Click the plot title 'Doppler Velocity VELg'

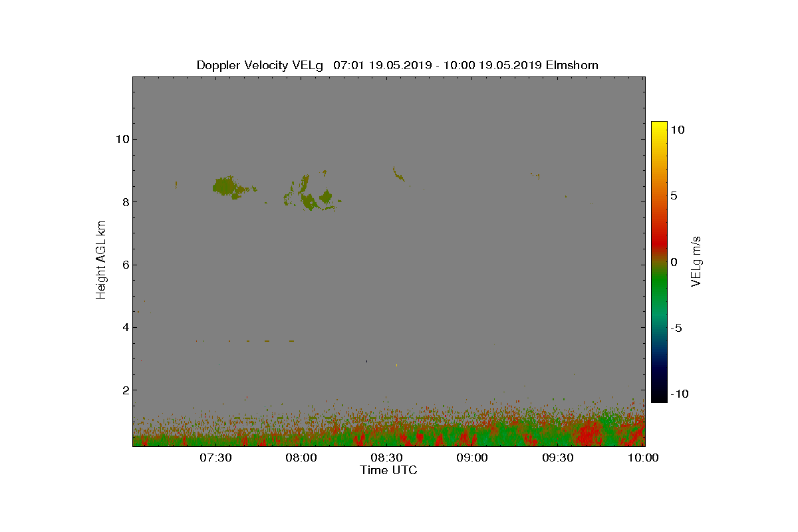(x=259, y=65)
